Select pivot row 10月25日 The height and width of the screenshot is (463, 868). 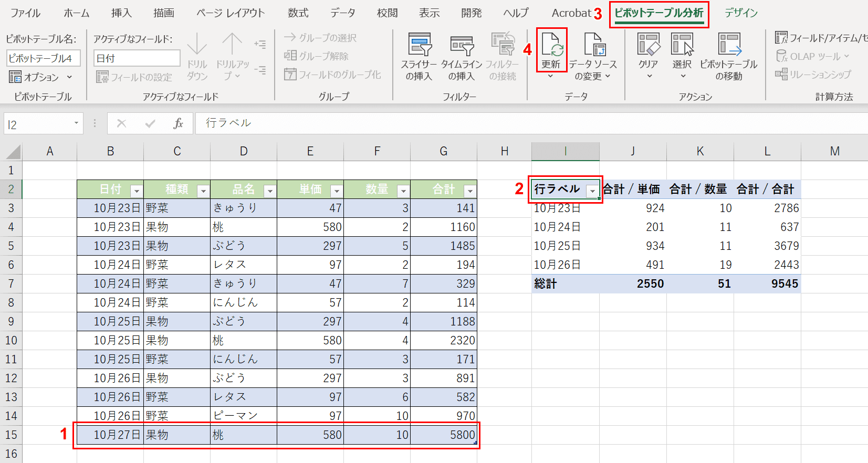566,246
